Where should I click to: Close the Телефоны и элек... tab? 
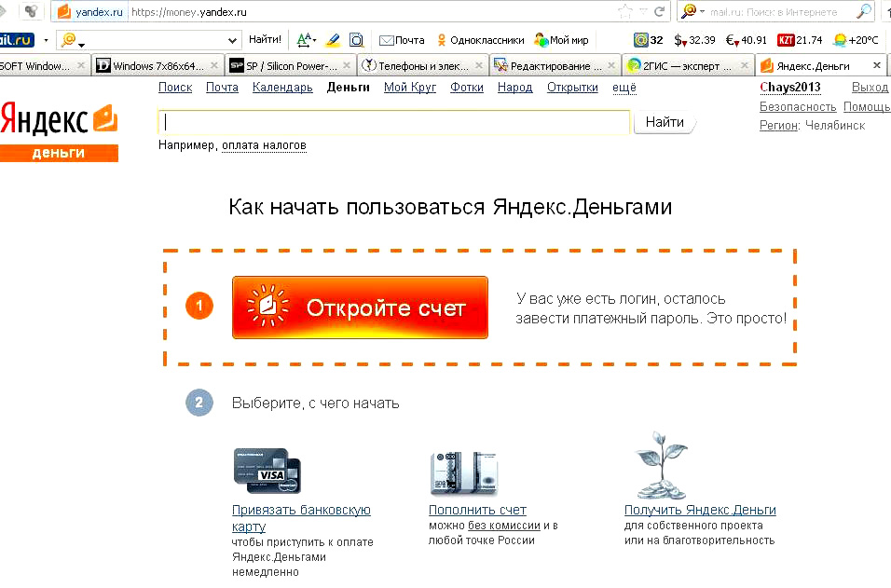tap(479, 65)
